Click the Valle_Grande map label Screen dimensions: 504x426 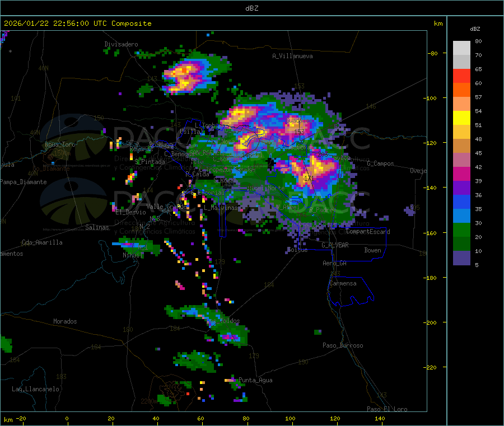166,206
